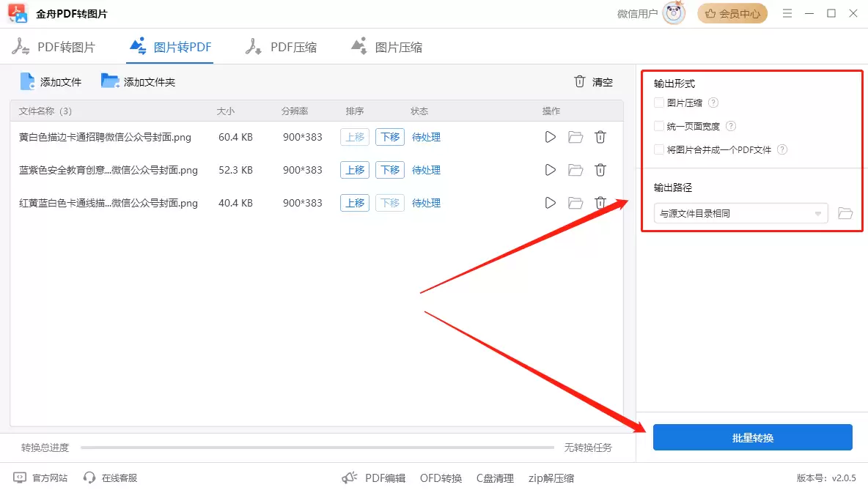Open 会员中心 from the title bar

732,12
